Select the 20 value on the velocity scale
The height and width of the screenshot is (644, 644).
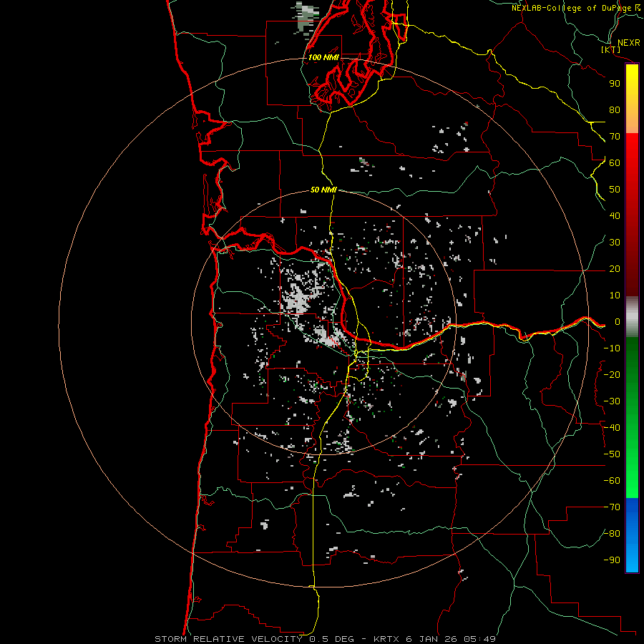coord(615,269)
